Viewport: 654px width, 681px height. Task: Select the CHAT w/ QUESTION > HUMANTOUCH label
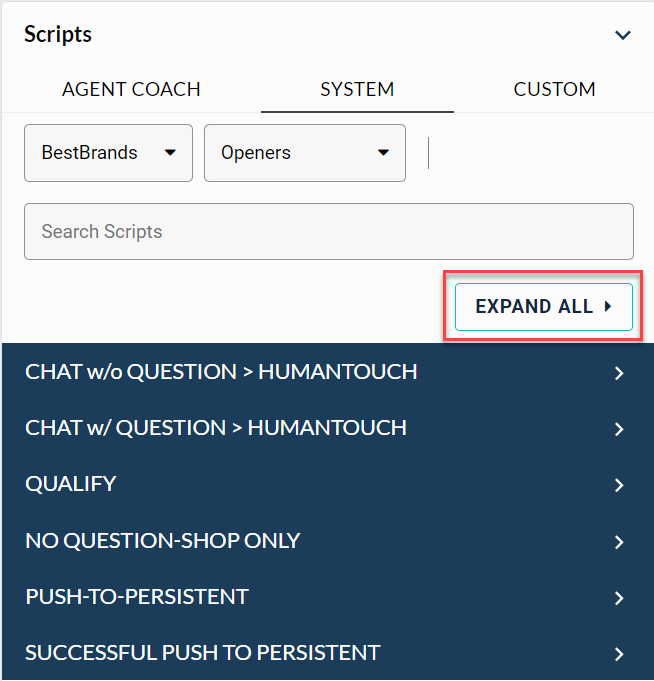point(216,428)
